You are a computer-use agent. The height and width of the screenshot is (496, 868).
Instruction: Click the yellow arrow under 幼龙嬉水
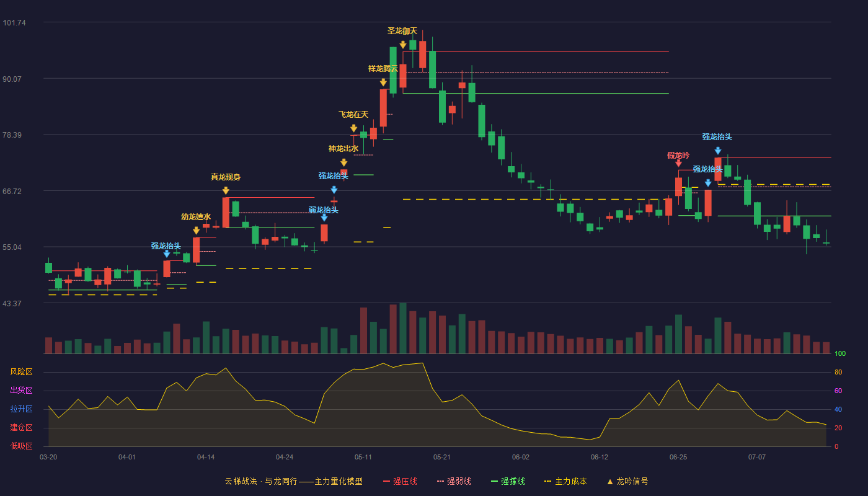(196, 231)
